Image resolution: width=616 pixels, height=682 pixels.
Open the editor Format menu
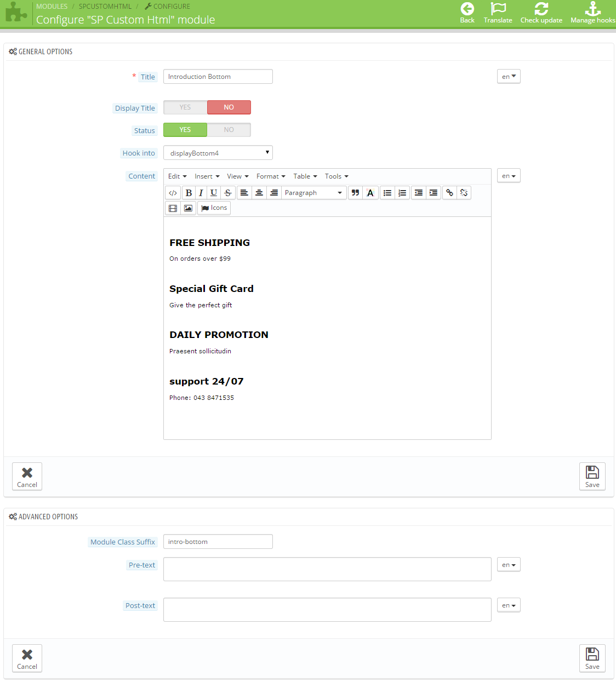[x=271, y=176]
